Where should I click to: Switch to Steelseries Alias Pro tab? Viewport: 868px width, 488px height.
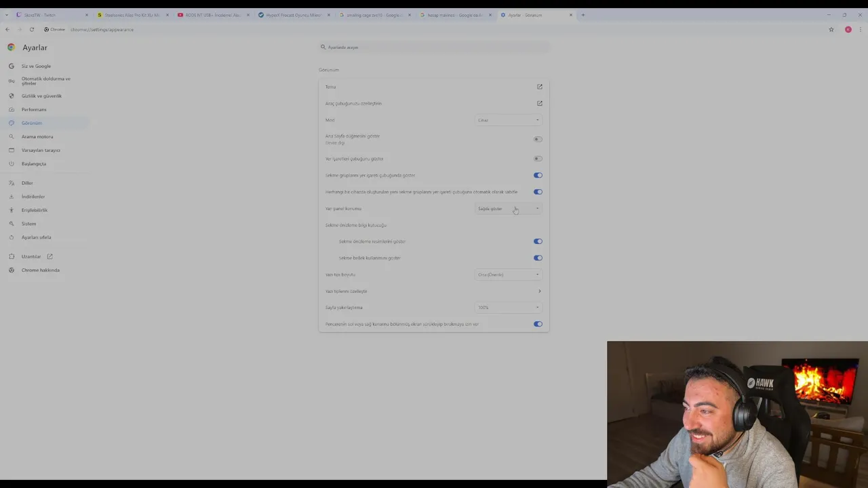click(132, 15)
